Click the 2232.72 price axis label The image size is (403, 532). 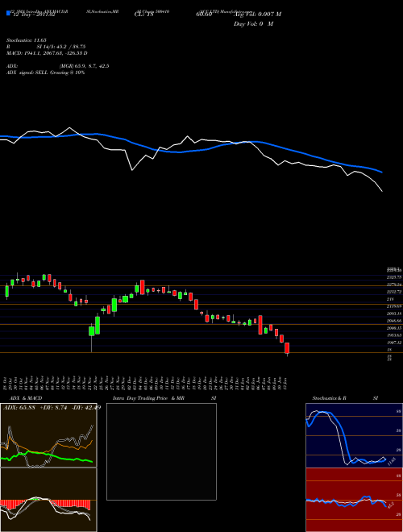pos(394,292)
